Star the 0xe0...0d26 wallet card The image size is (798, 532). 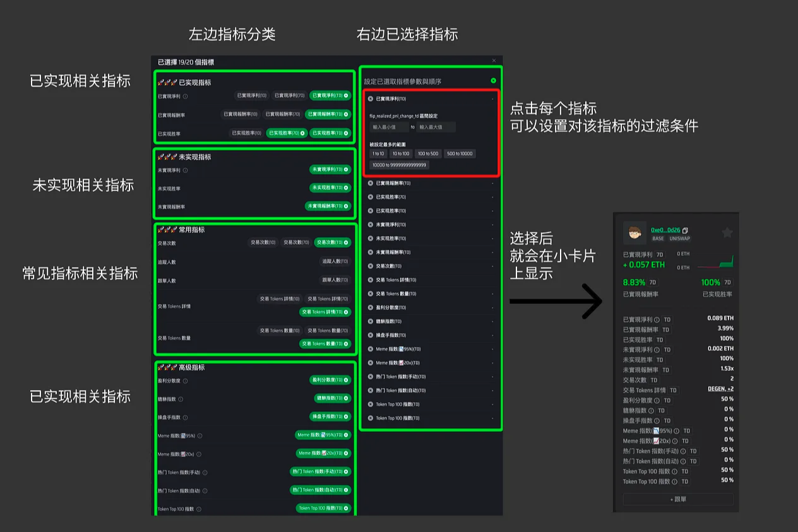coord(727,233)
